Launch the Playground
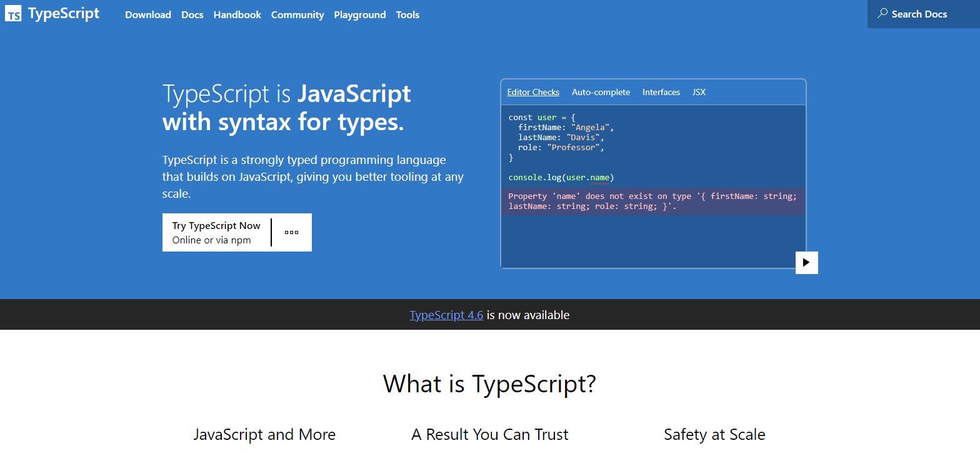The height and width of the screenshot is (453, 980). pyautogui.click(x=360, y=14)
